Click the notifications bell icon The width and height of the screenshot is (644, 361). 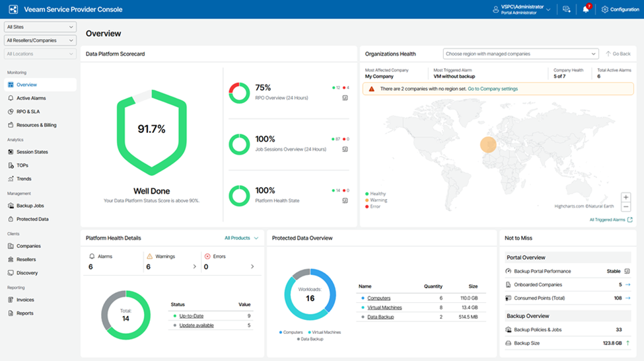point(585,9)
